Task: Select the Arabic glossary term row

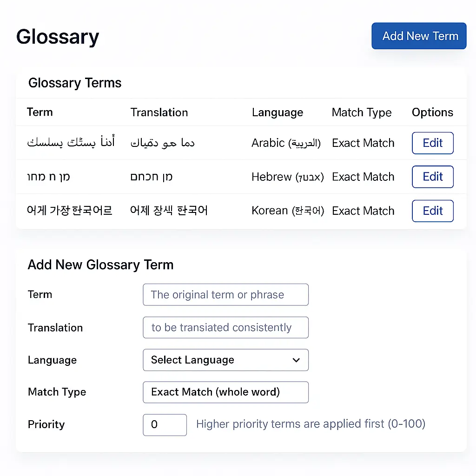Action: [186, 143]
